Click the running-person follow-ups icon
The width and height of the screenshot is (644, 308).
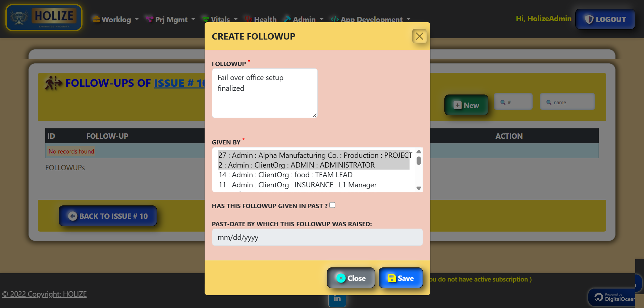click(53, 83)
